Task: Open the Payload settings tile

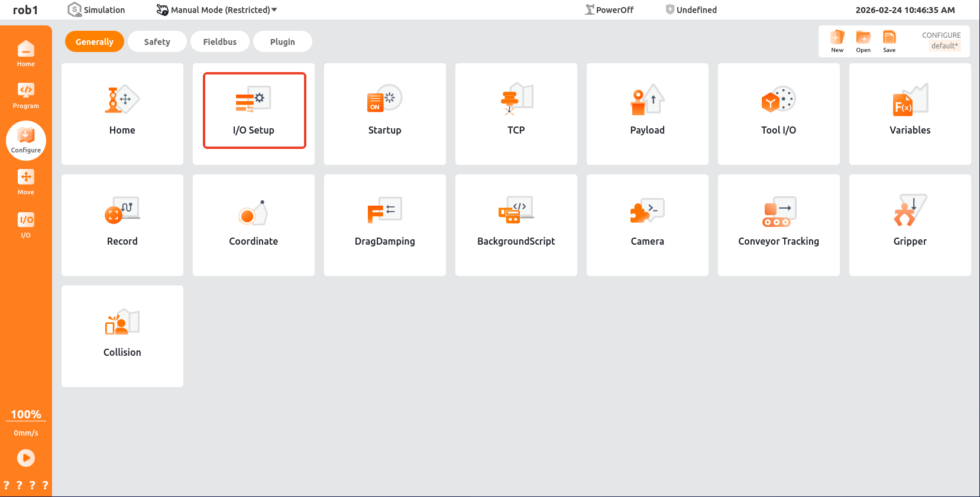Action: click(x=647, y=113)
